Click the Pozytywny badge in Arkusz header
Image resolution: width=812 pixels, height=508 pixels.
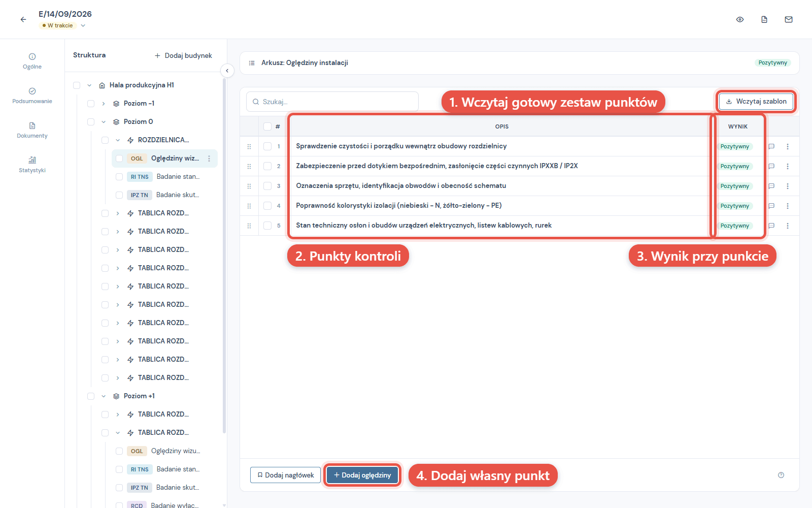point(773,63)
